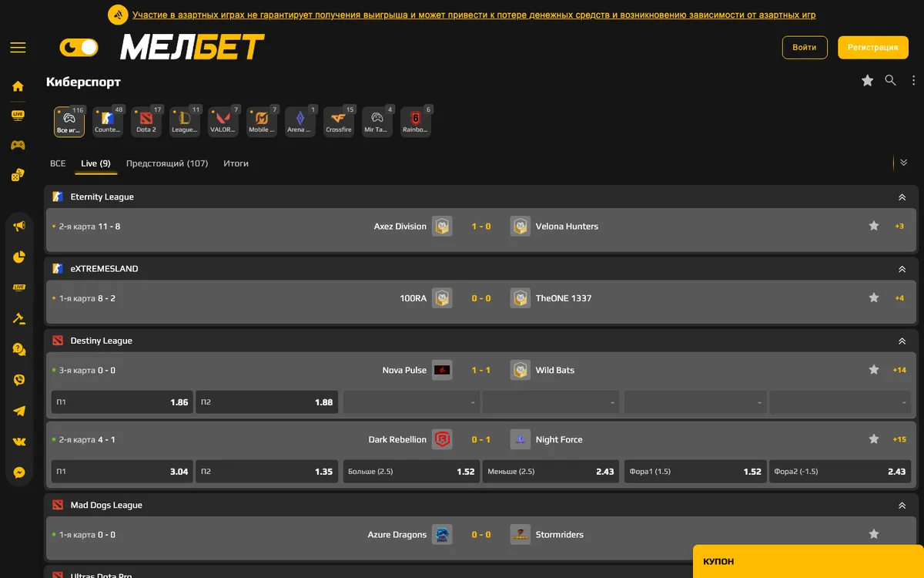The height and width of the screenshot is (578, 924).
Task: Switch to the ВСЕ tab
Action: click(58, 163)
